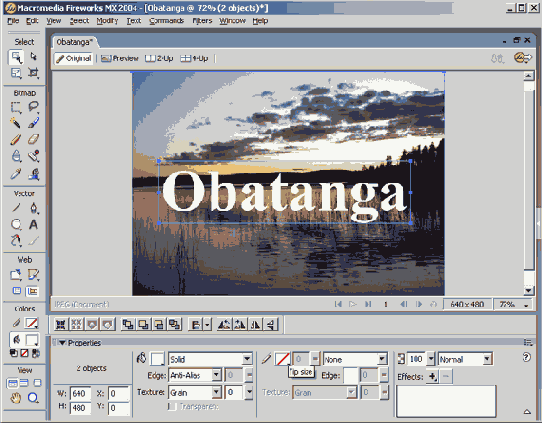Open the Modify menu
Viewport: 542px width, 423px height.
pos(107,21)
